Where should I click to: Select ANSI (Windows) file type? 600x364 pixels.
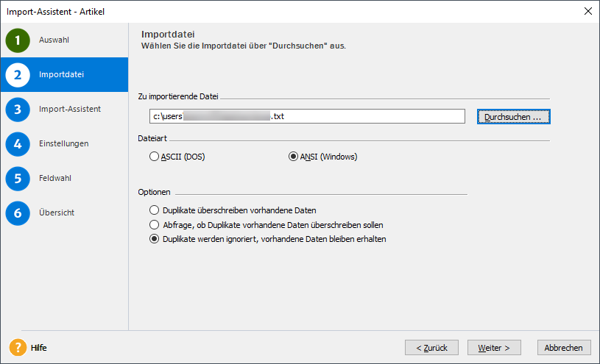294,157
